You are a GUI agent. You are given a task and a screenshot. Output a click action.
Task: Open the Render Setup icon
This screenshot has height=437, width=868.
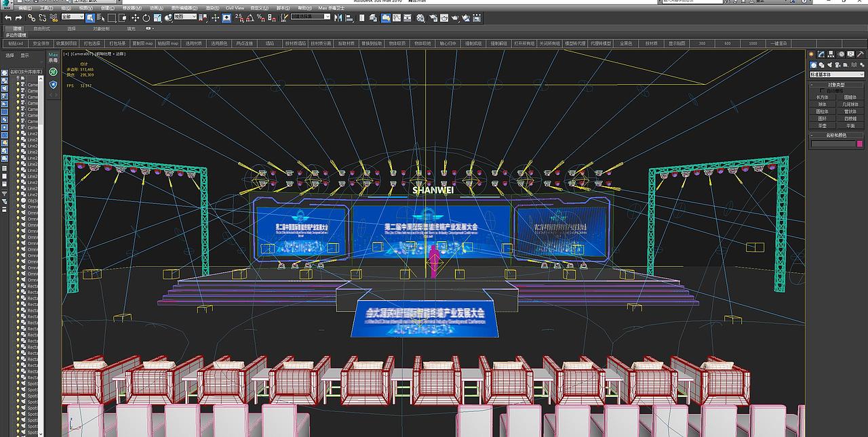click(433, 18)
